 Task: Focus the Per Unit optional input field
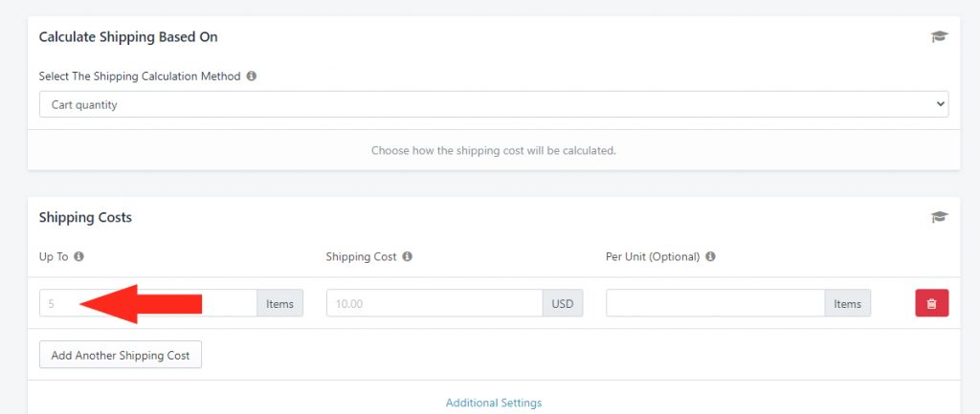coord(716,303)
